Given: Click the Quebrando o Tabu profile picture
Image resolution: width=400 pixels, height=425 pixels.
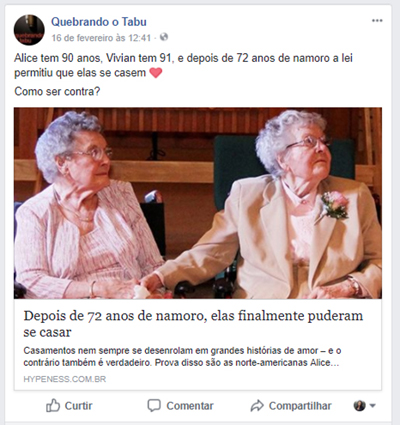Looking at the screenshot, I should (x=29, y=30).
